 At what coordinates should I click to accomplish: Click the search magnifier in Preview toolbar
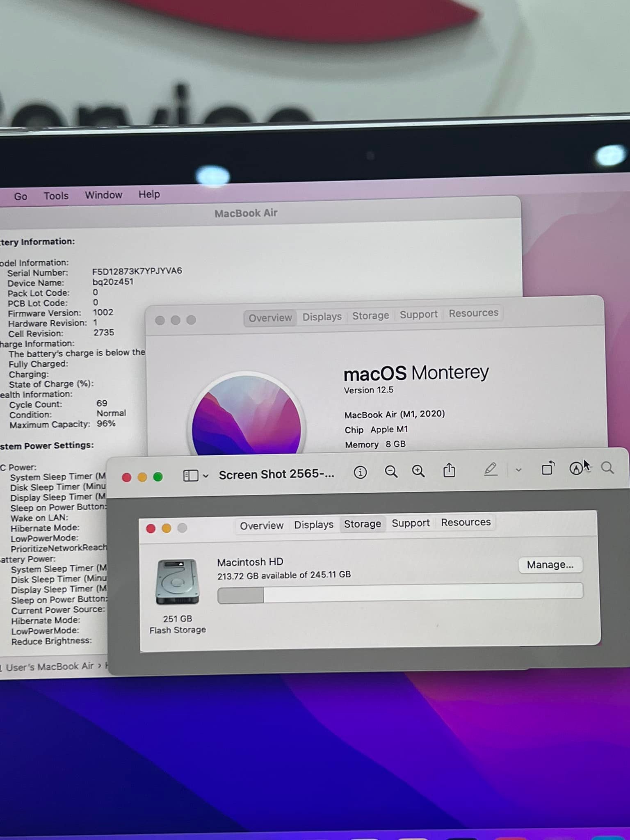click(x=607, y=468)
